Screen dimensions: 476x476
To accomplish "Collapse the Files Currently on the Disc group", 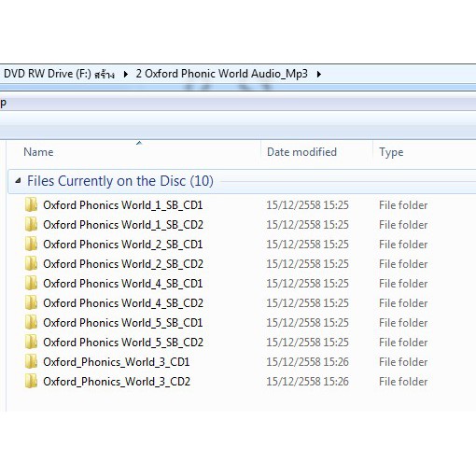I will click(x=18, y=180).
